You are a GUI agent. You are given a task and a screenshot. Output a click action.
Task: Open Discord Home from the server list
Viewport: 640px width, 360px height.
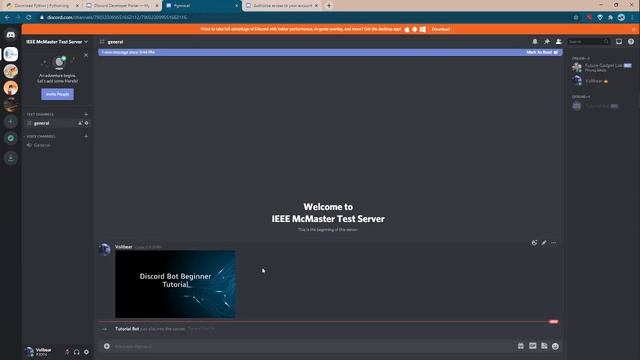click(11, 35)
